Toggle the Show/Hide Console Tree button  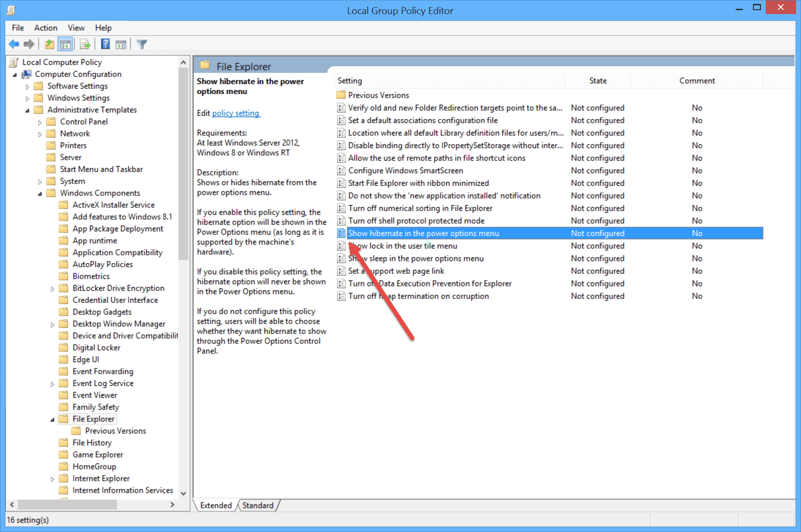[x=65, y=44]
